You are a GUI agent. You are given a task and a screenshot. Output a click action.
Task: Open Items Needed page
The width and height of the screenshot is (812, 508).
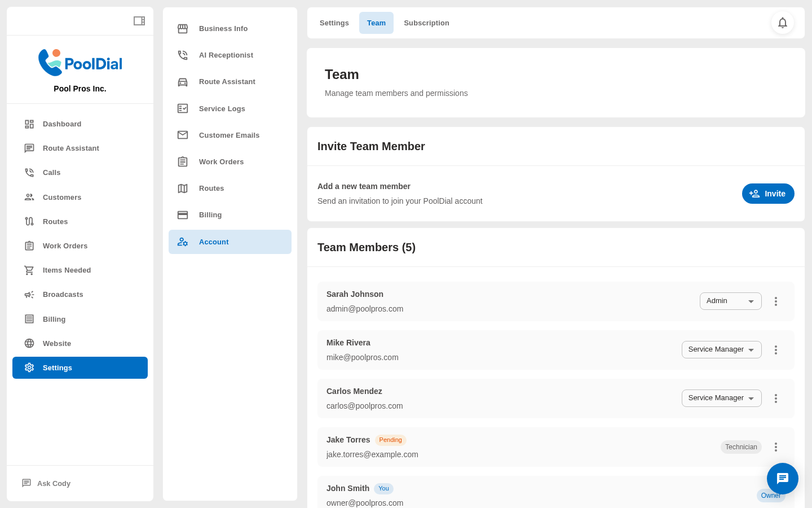click(x=67, y=270)
